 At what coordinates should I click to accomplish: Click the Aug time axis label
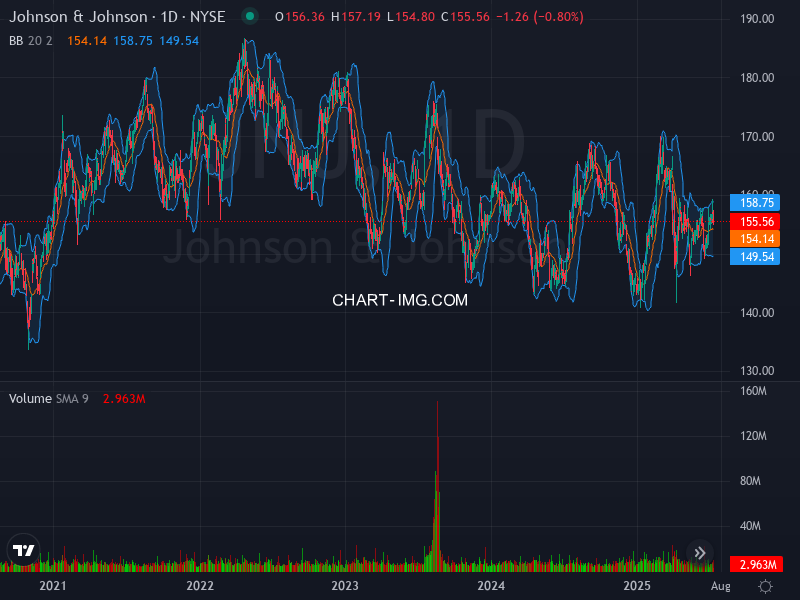click(720, 586)
